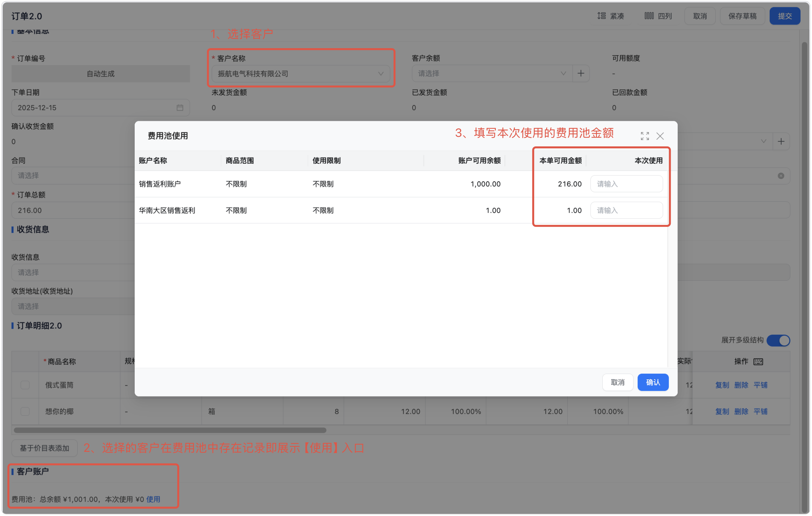Open the 客户名称 dropdown
This screenshot has width=812, height=516.
pyautogui.click(x=300, y=74)
